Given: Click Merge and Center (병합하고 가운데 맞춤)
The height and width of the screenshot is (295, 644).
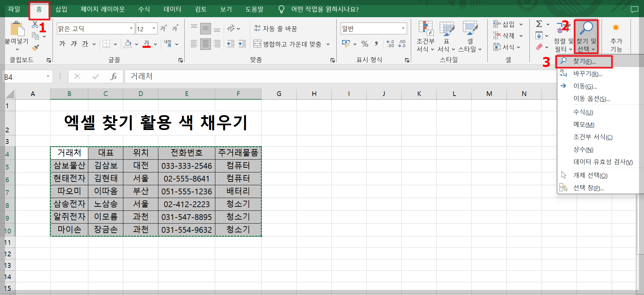Looking at the screenshot, I should point(287,44).
